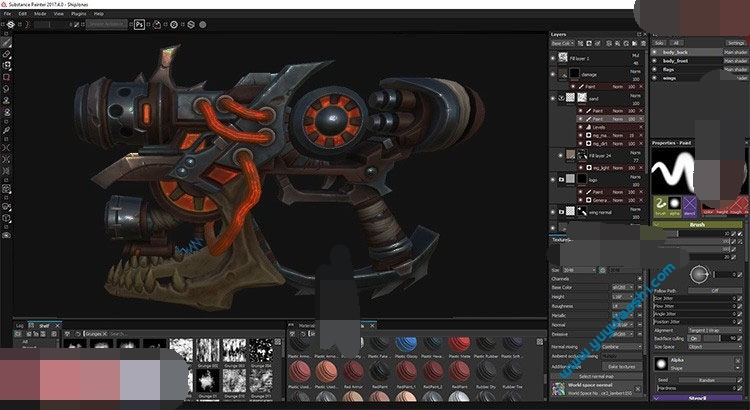Open the Height format dropdown

pos(623,297)
